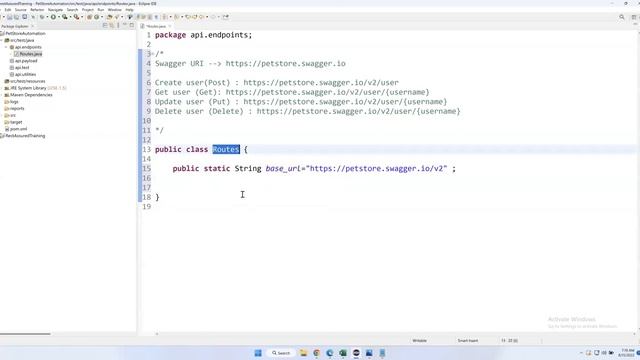This screenshot has width=640, height=360.
Task: Open the Windows Start menu
Action: [x=258, y=353]
